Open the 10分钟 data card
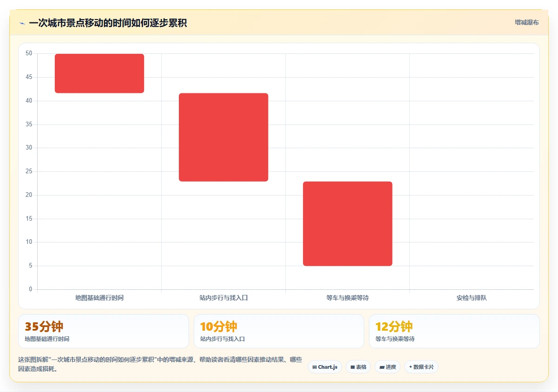The height and width of the screenshot is (392, 558). pyautogui.click(x=279, y=331)
